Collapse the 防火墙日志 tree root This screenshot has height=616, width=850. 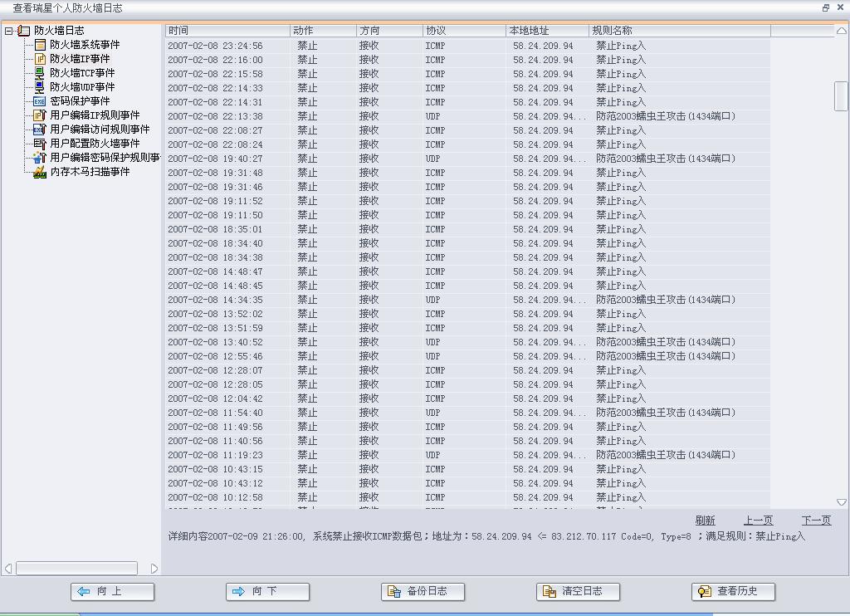click(8, 31)
